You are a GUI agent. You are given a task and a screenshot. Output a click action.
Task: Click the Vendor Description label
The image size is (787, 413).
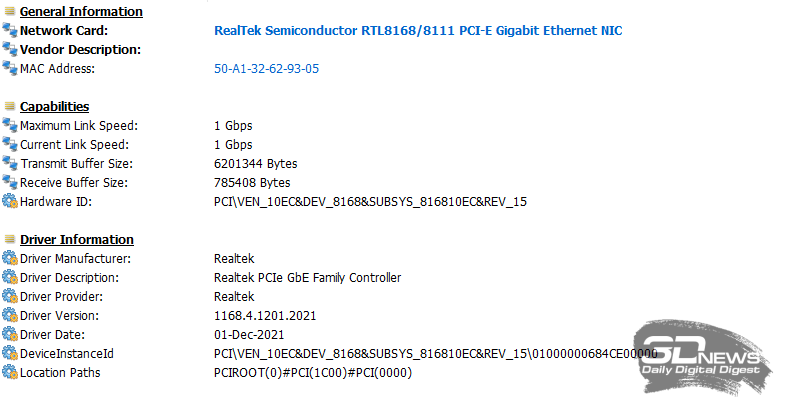80,50
